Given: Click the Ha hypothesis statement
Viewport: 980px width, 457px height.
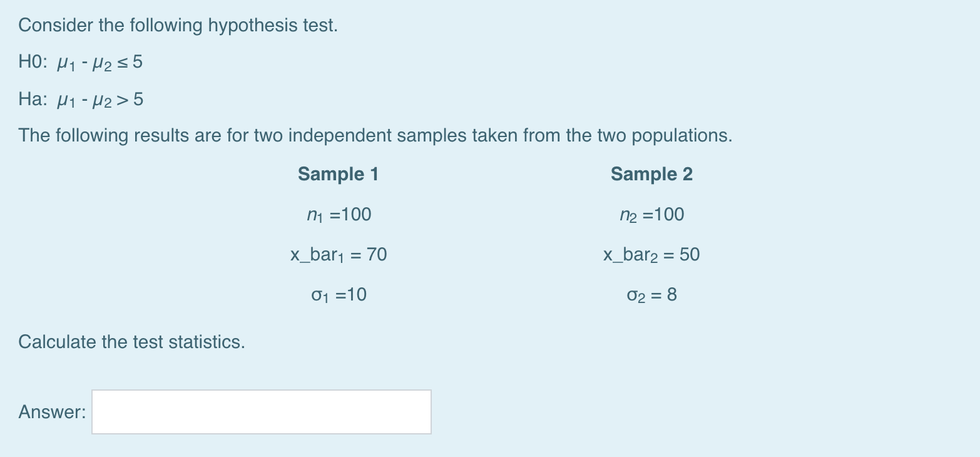Looking at the screenshot, I should pyautogui.click(x=79, y=98).
